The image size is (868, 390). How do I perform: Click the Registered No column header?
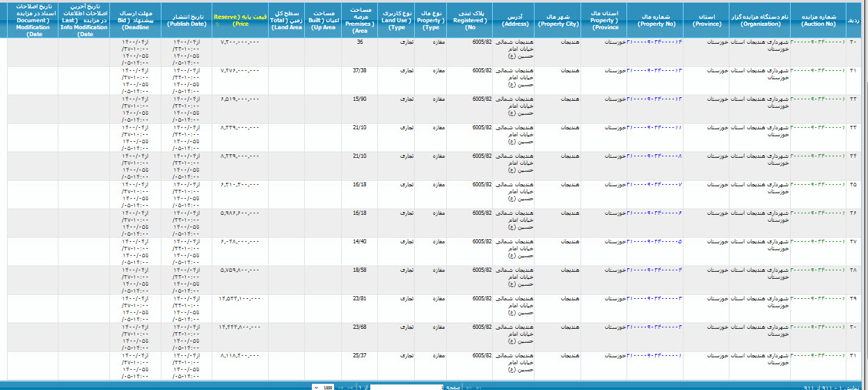470,19
